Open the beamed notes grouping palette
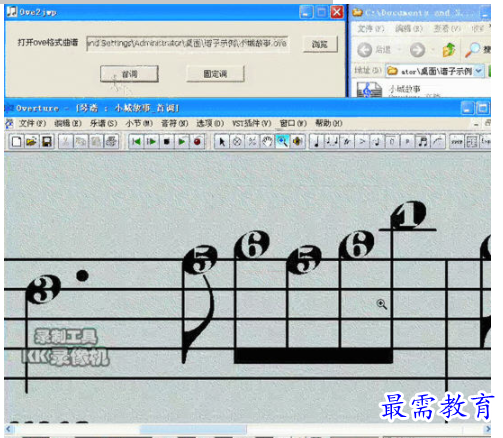The width and height of the screenshot is (503, 438). [423, 142]
